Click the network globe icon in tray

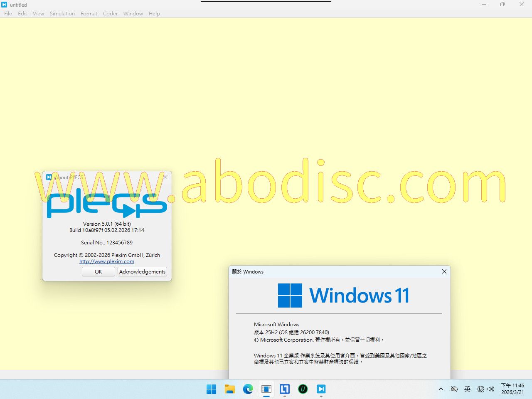[x=481, y=389]
